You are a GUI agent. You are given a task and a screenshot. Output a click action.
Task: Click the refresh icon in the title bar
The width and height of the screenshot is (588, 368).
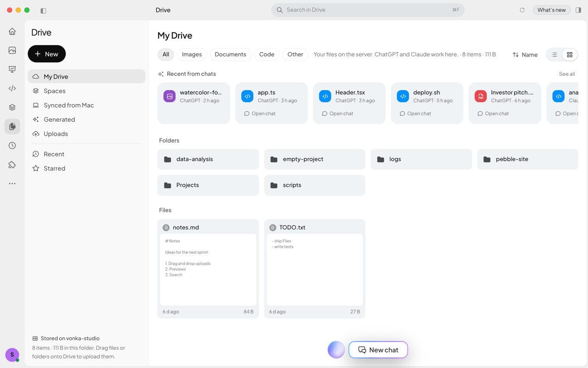pos(522,10)
